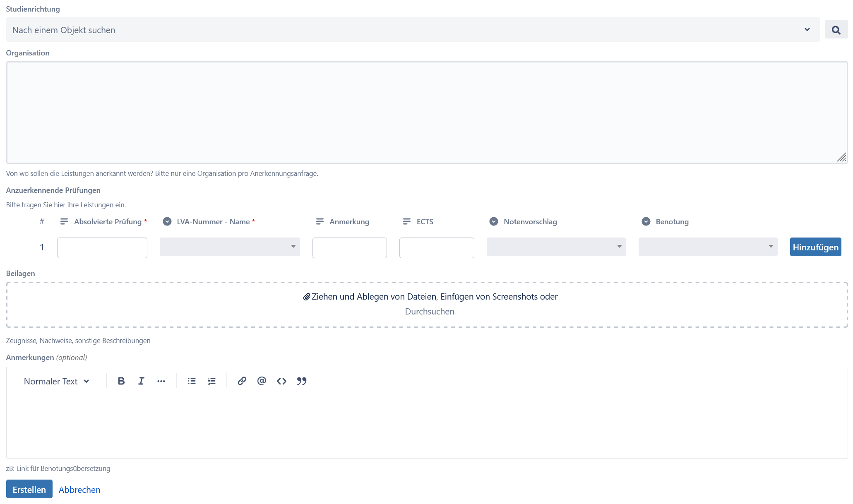Image resolution: width=853 pixels, height=504 pixels.
Task: Click the hint starting 'Von wo sollen die Leistungen'
Action: pyautogui.click(x=162, y=173)
